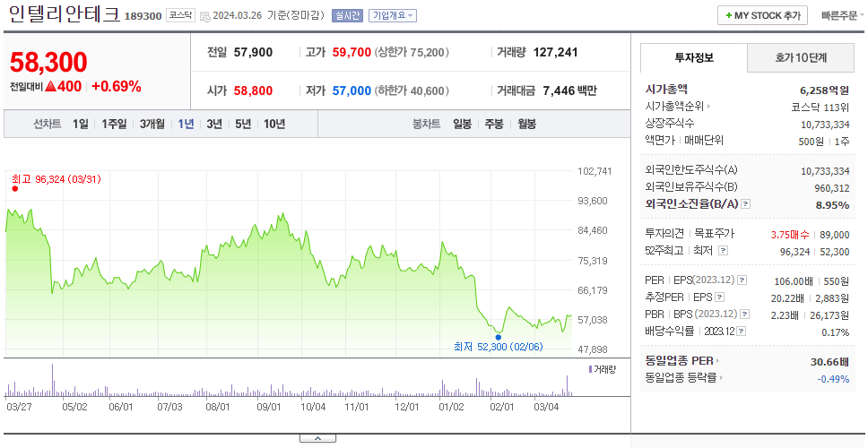Click the 투자의견 3.75매수 value
The image size is (868, 448).
[x=790, y=235]
